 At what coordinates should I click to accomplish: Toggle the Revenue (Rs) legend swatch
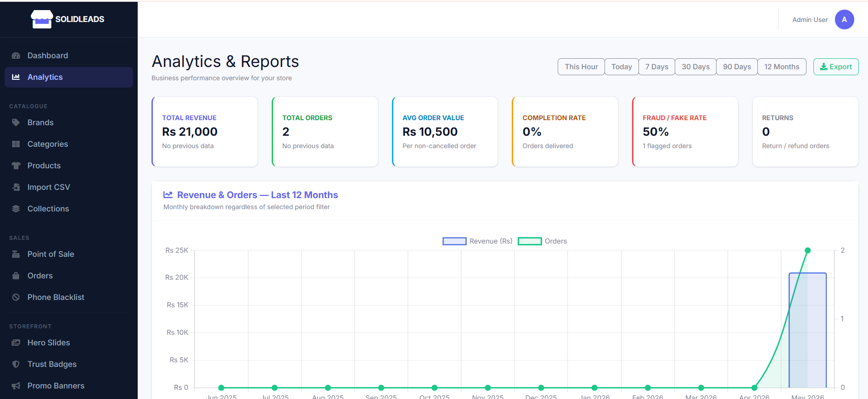point(454,241)
